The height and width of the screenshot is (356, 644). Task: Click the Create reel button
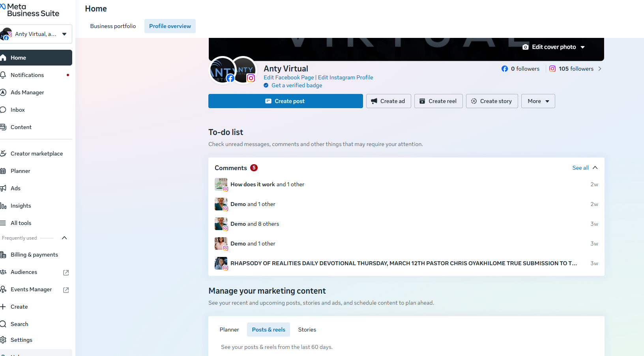click(x=438, y=101)
